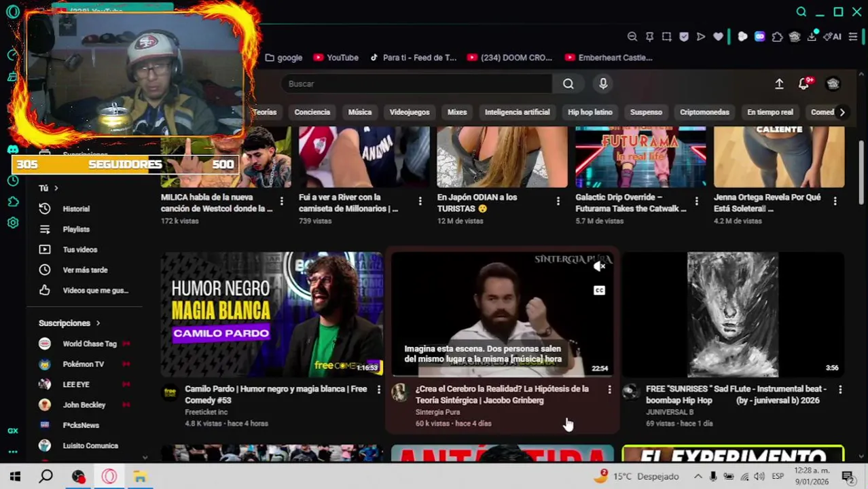The height and width of the screenshot is (489, 868).
Task: Click the voice search microphone icon
Action: coord(603,84)
